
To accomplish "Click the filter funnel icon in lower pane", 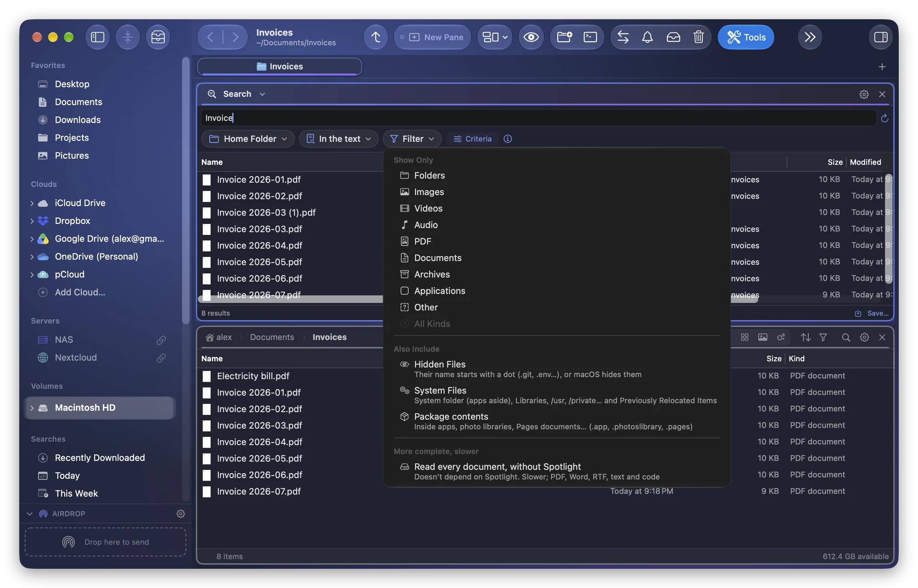I will [x=823, y=337].
